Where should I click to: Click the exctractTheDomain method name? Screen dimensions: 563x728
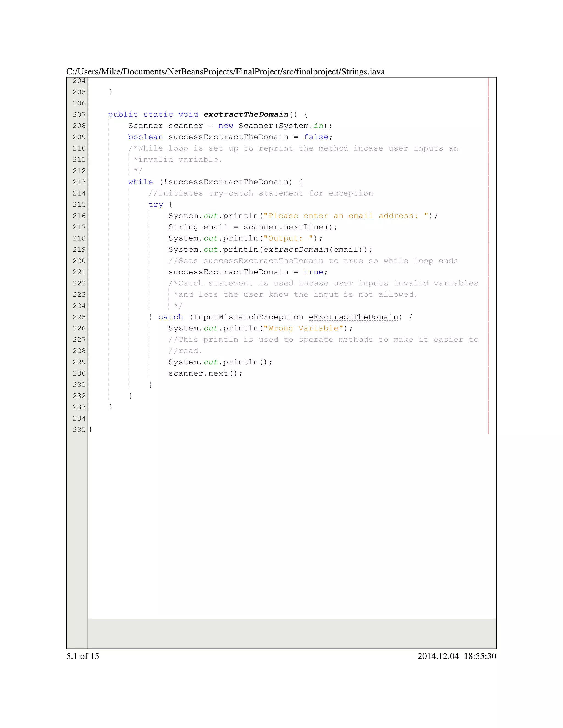[x=246, y=114]
